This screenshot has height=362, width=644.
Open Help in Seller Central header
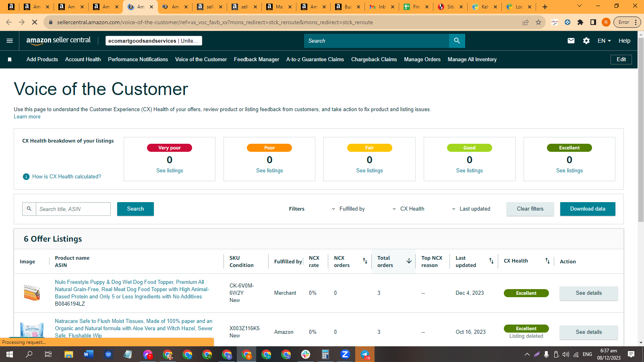(x=624, y=41)
